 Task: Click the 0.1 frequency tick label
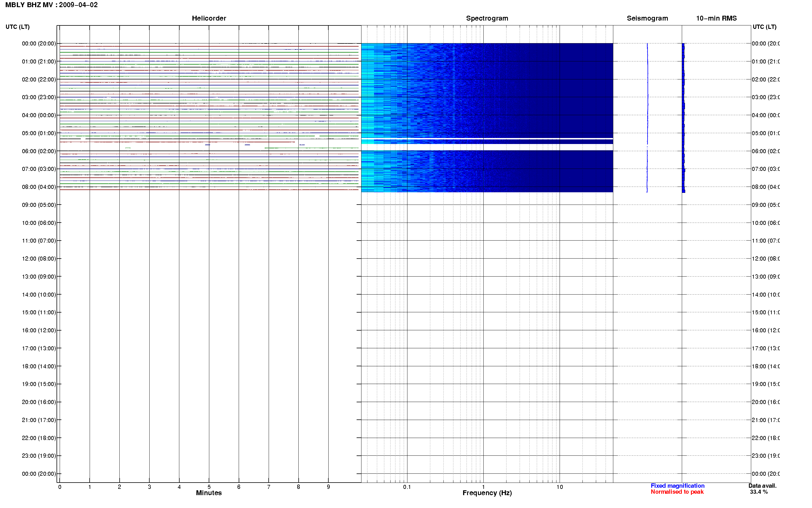[407, 487]
